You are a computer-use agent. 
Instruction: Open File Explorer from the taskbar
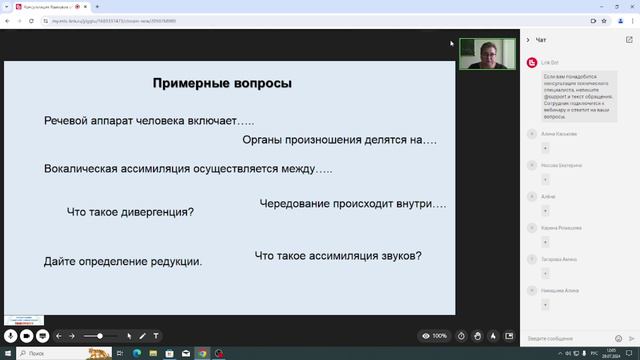click(153, 353)
